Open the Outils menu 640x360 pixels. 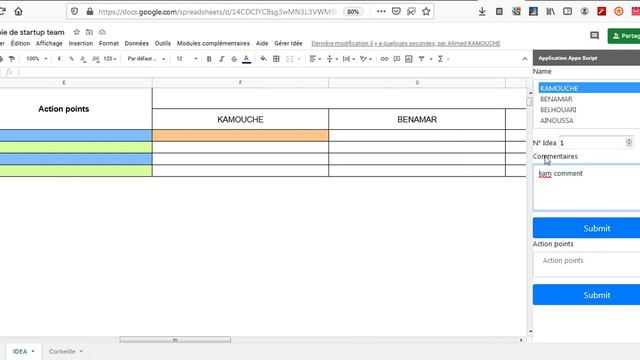162,43
